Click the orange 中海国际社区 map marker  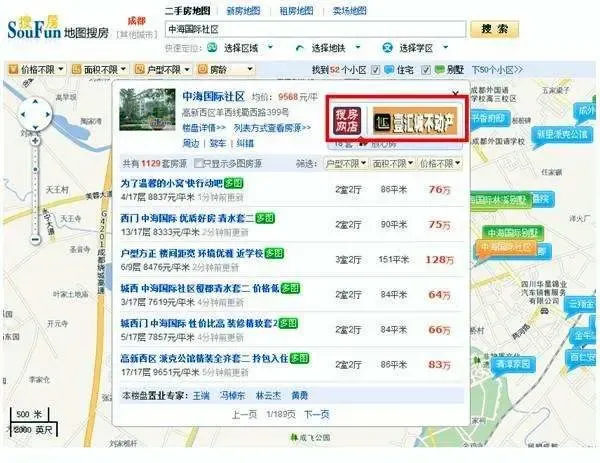coord(505,247)
